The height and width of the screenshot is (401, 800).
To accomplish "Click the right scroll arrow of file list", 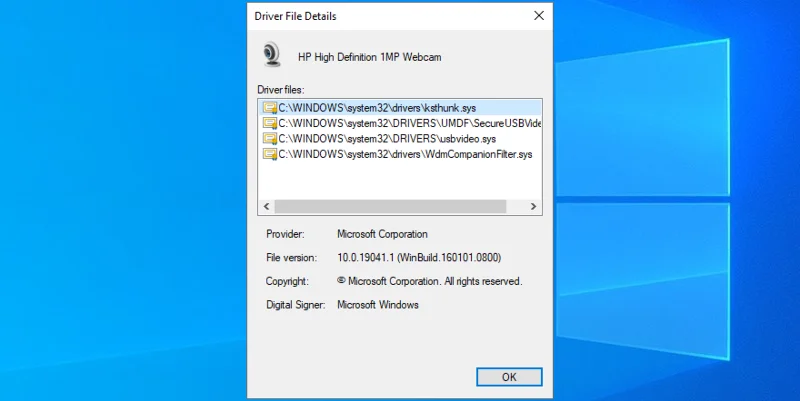I will [534, 207].
